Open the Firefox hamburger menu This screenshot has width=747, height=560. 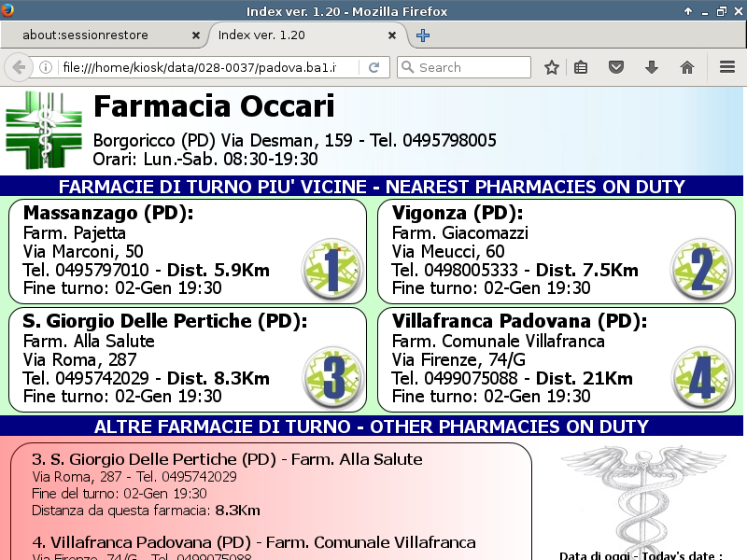(727, 67)
